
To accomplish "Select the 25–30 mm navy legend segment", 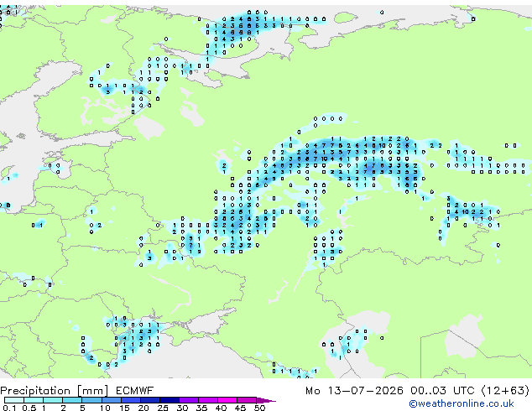I will 170,400.
